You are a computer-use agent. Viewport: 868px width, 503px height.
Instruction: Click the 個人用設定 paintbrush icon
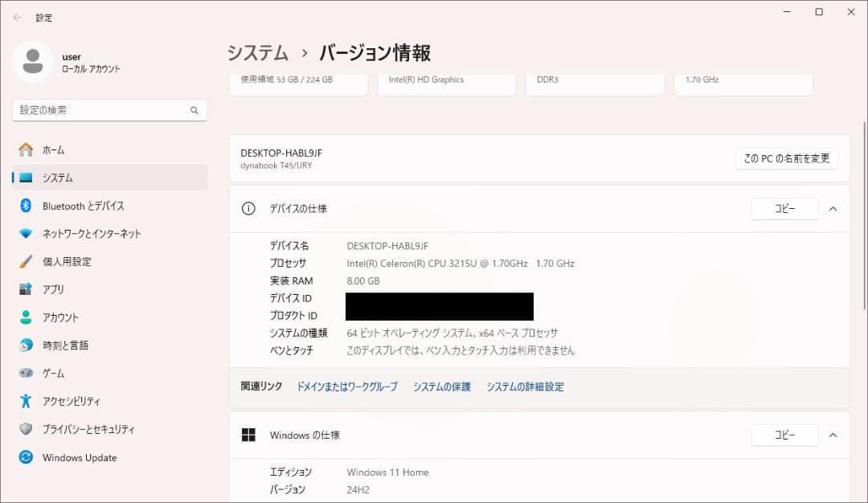[26, 261]
